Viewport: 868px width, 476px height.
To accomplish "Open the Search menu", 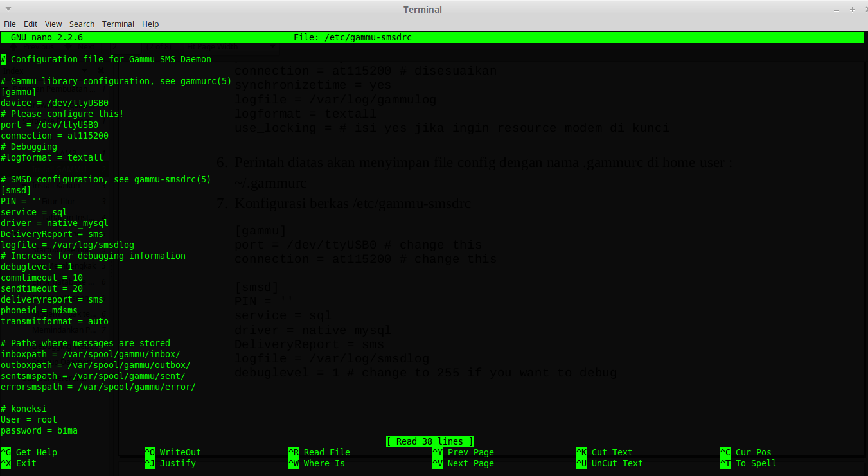I will tap(82, 24).
